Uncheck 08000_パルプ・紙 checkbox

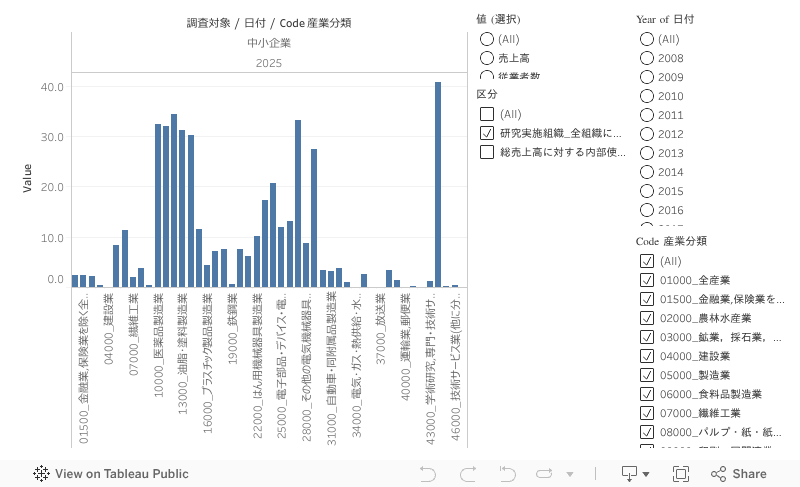click(x=646, y=432)
